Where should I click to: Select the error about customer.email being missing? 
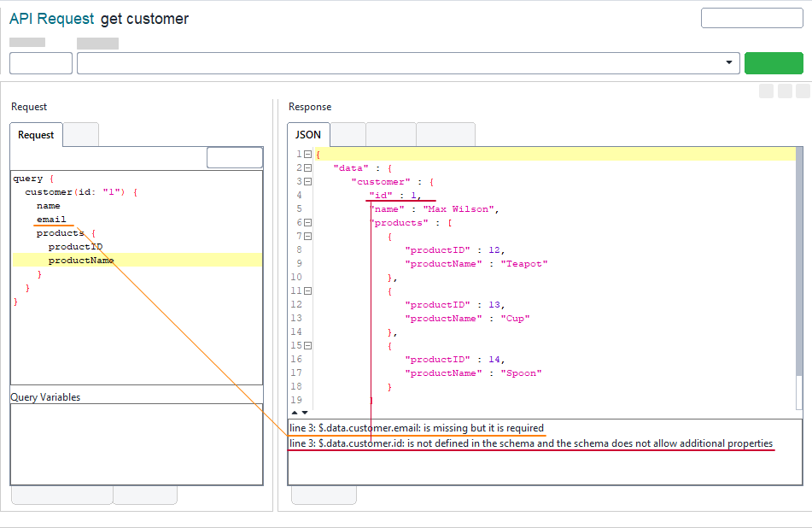pyautogui.click(x=416, y=428)
